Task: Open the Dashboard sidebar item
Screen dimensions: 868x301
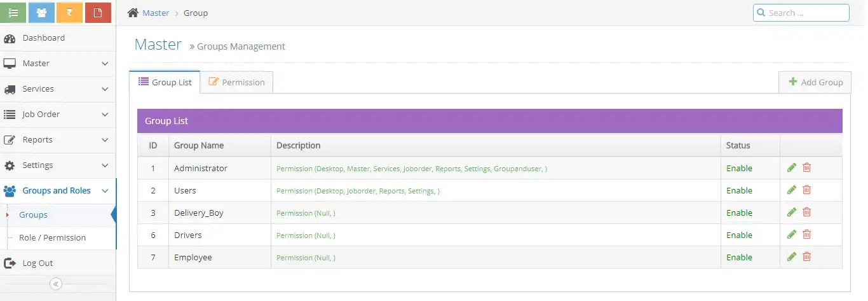Action: (43, 38)
